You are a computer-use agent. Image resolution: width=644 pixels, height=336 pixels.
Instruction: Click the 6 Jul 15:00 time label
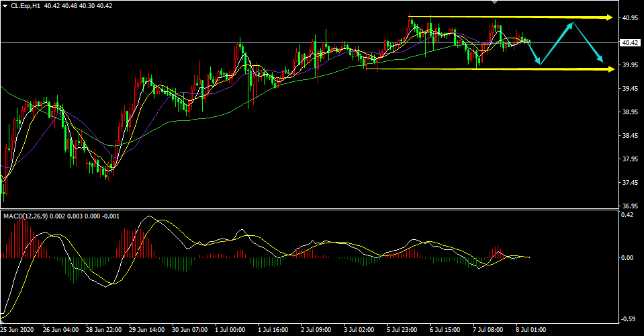[x=445, y=330]
